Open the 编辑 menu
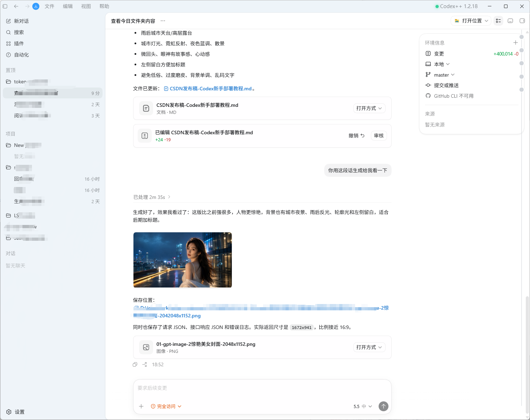The height and width of the screenshot is (420, 530). 68,6
